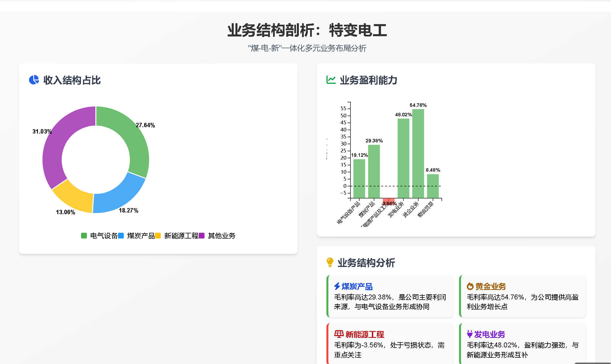The image size is (611, 364).
Task: Click the fire icon next to 黄金业务
Action: 470,286
